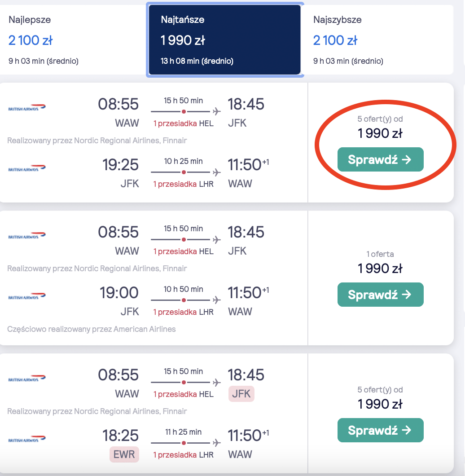Image resolution: width=465 pixels, height=476 pixels.
Task: Click the highlighted EWR airport badge
Action: click(124, 454)
